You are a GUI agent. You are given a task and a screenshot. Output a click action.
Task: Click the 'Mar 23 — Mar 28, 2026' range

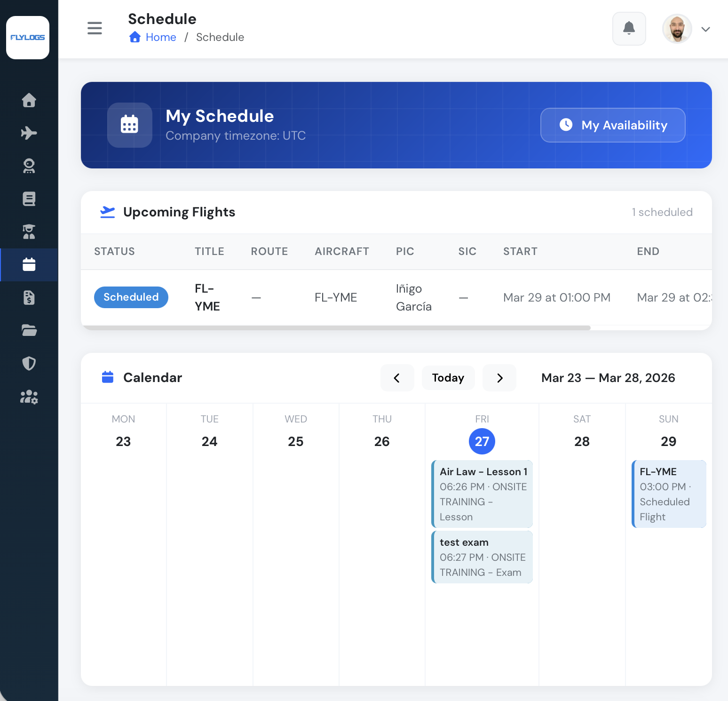click(608, 378)
